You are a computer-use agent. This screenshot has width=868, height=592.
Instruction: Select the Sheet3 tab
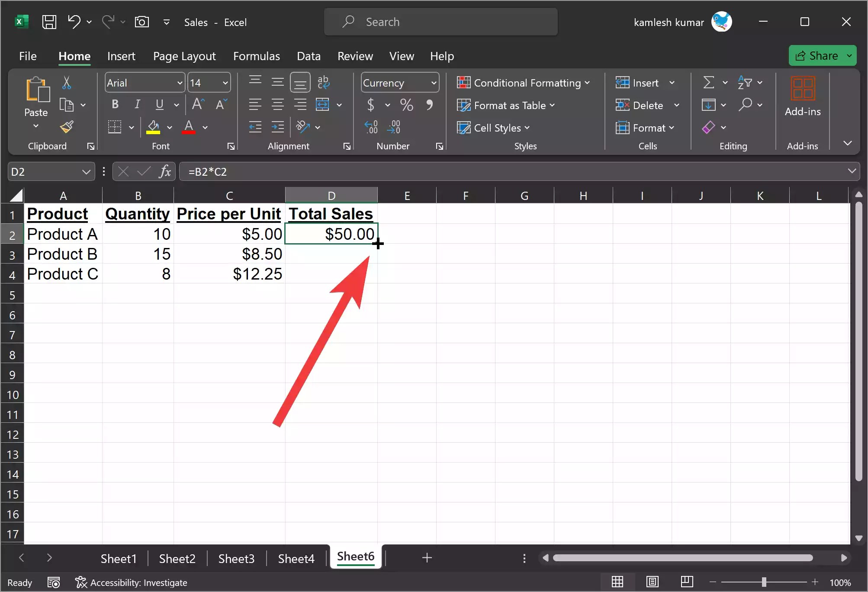(236, 558)
